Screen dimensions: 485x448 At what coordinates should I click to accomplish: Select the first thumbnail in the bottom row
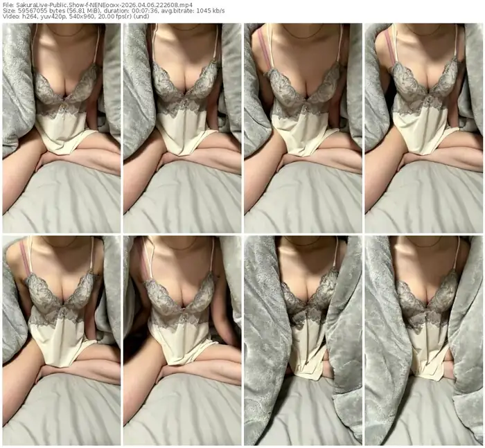tap(62, 340)
